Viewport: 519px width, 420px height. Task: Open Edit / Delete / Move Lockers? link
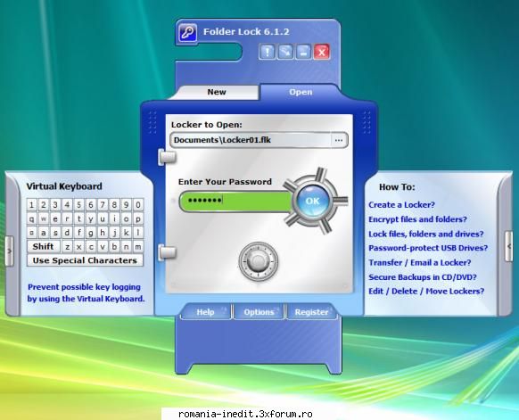pos(426,292)
